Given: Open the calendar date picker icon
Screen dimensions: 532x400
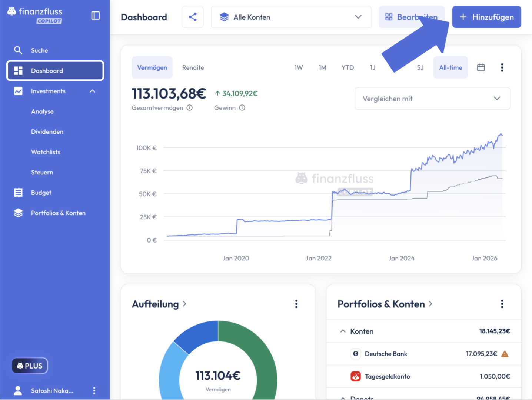Looking at the screenshot, I should [x=481, y=67].
